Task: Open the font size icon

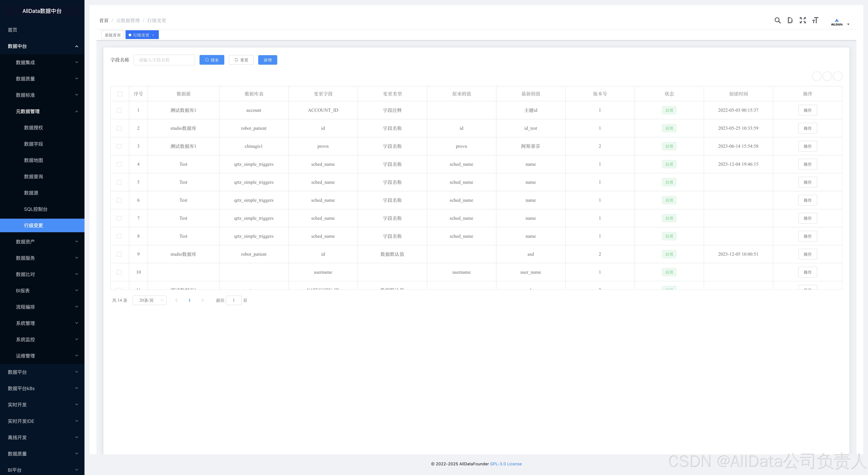Action: pyautogui.click(x=815, y=20)
